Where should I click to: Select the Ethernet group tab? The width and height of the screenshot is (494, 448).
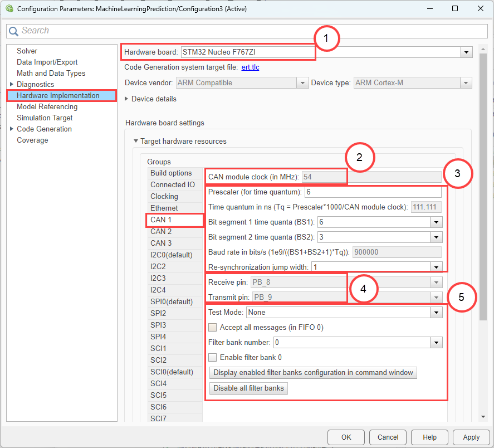click(164, 208)
